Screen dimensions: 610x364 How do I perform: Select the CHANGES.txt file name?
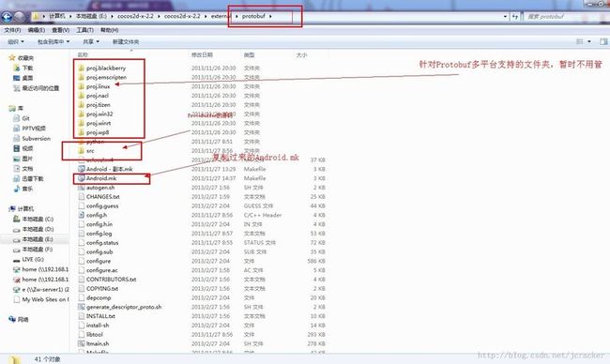102,197
